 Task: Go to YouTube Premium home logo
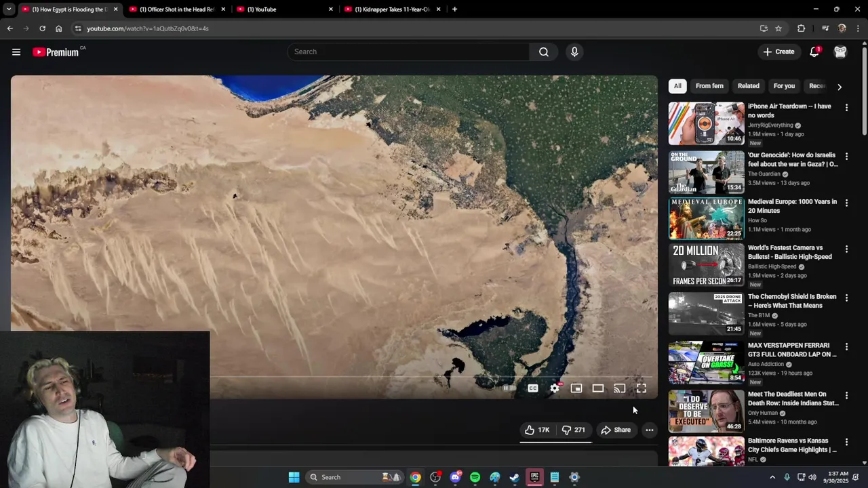pos(56,52)
